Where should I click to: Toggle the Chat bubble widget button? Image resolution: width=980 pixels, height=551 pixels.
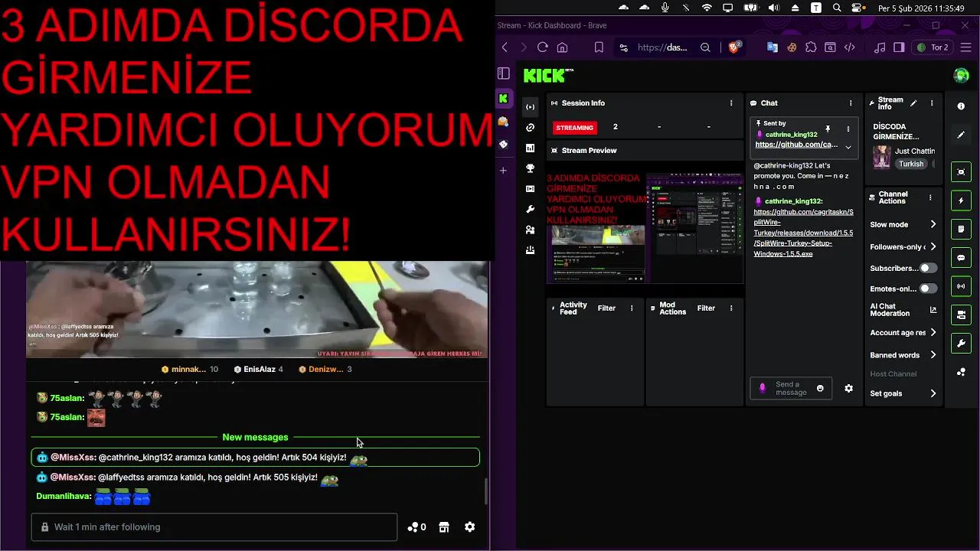coord(961,257)
